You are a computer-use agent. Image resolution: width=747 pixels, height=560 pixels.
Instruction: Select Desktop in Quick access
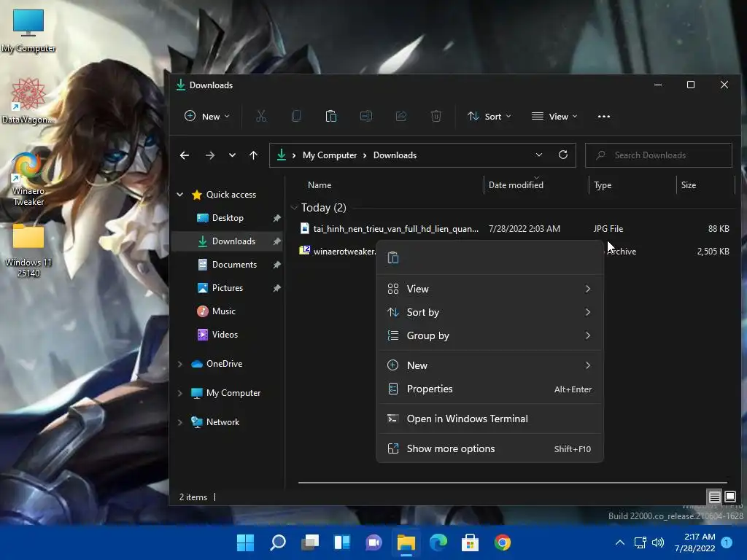(x=227, y=217)
